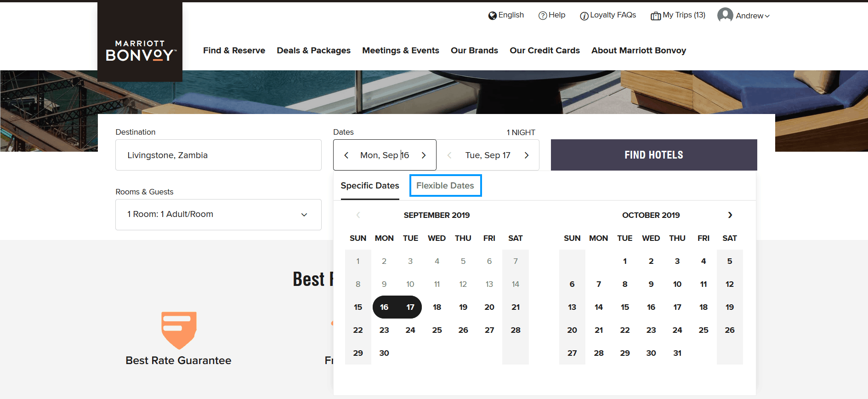Choose September 21 in the calendar

coord(516,307)
